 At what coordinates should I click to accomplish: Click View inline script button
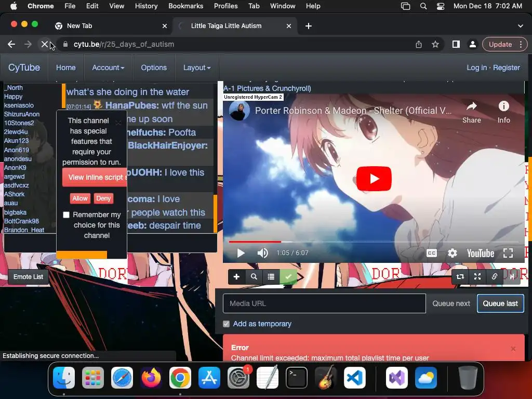(x=95, y=178)
